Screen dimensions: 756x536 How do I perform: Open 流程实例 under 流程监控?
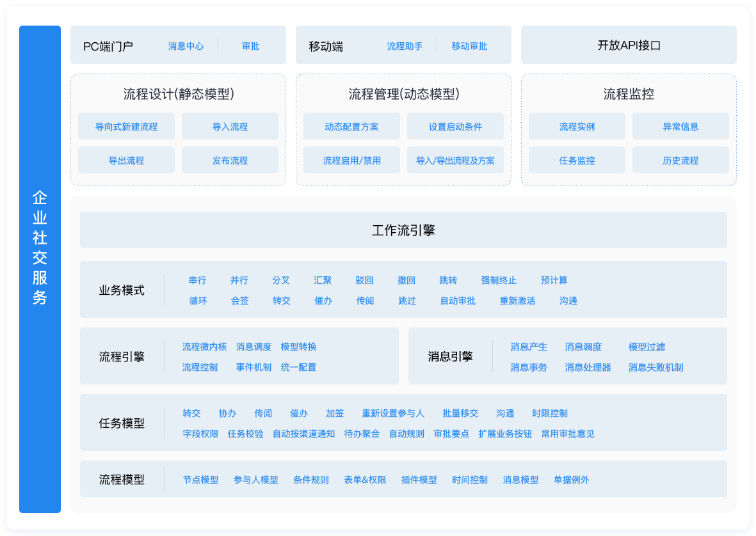tap(577, 126)
